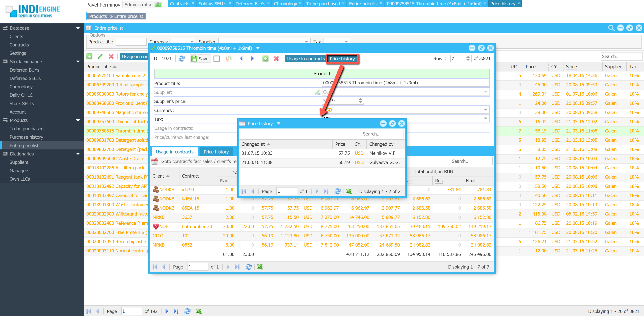Viewport: 644px width, 316px height.
Task: Click the reload icon next to ID field
Action: click(181, 59)
